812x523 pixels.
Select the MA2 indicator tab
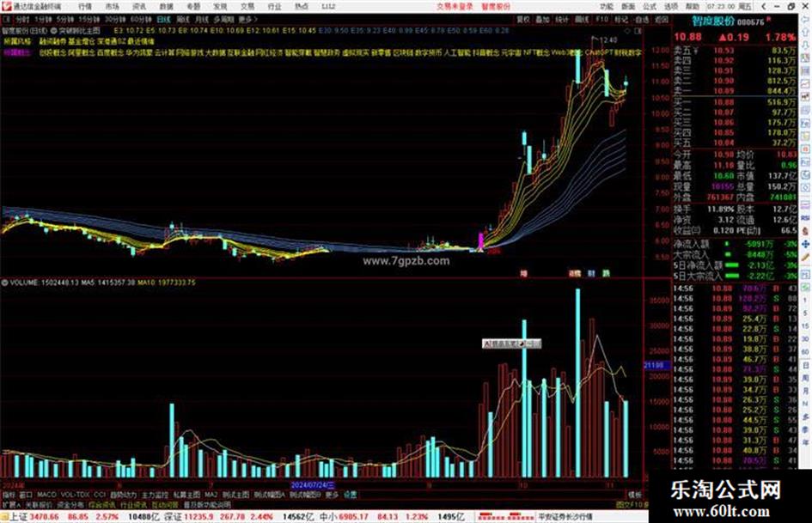(211, 495)
